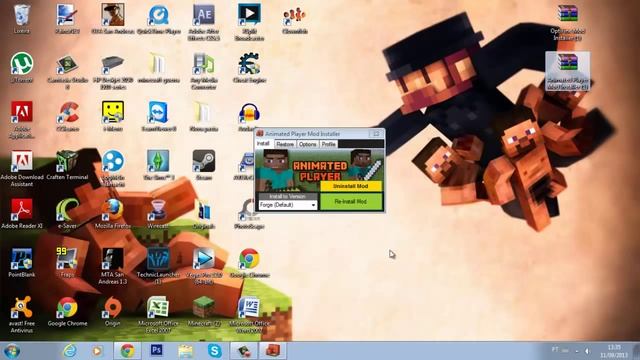
Task: Open the e-Saver desktop shortcut
Action: [x=67, y=213]
